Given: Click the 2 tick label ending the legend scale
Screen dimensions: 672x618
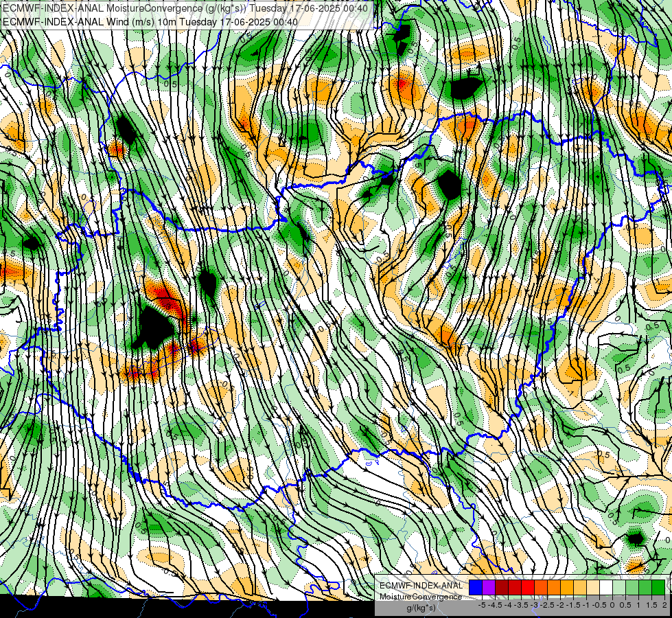Looking at the screenshot, I should [664, 605].
